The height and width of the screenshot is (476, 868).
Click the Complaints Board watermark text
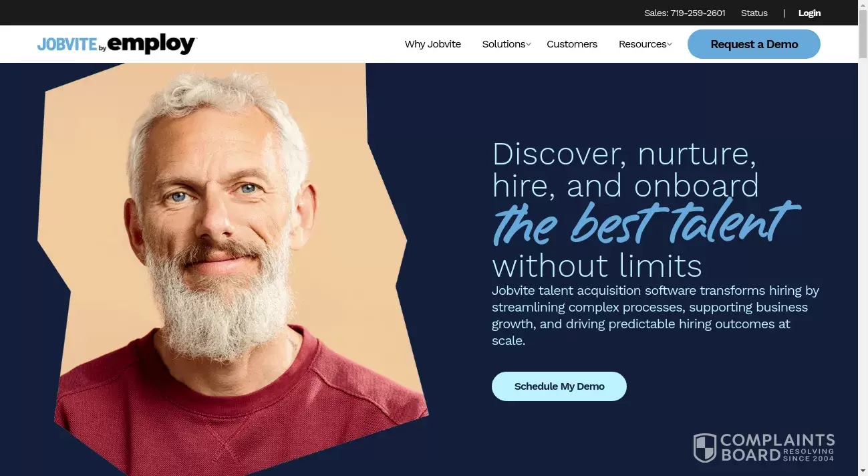(x=778, y=448)
